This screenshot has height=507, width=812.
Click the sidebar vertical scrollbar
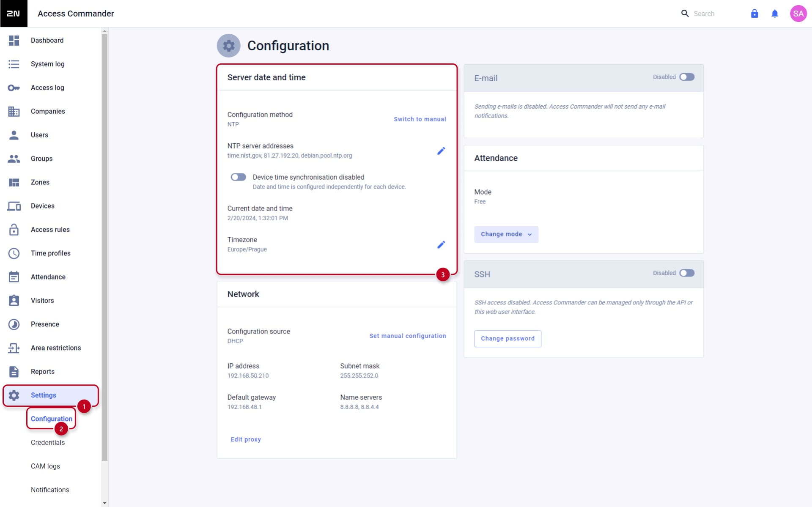(x=104, y=247)
